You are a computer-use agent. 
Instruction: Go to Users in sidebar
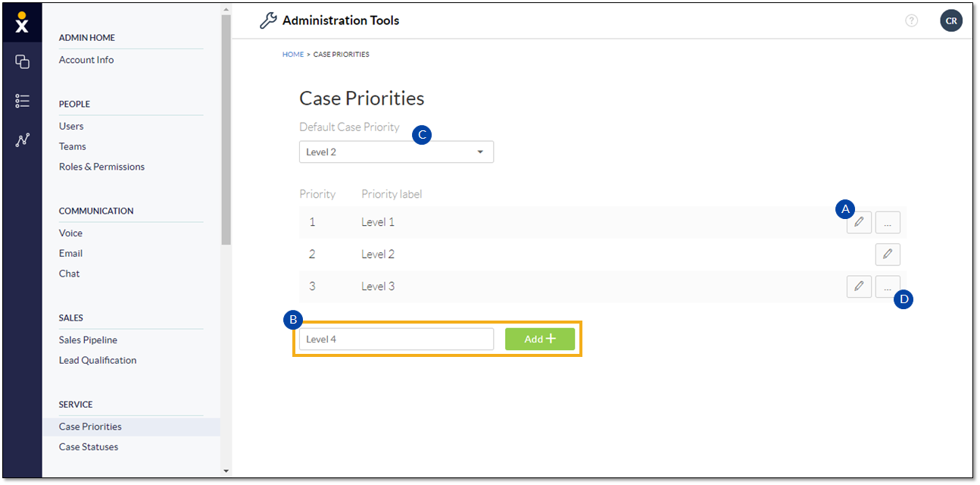pos(71,126)
